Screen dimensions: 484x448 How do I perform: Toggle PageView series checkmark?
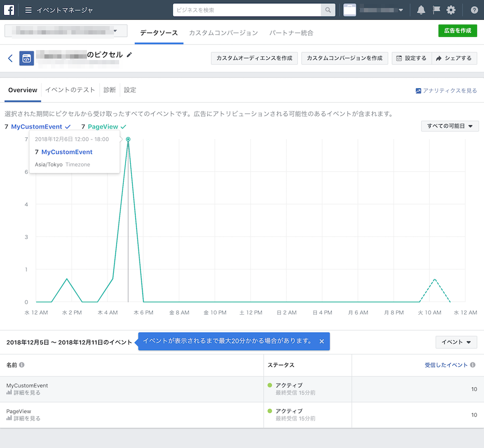(123, 127)
